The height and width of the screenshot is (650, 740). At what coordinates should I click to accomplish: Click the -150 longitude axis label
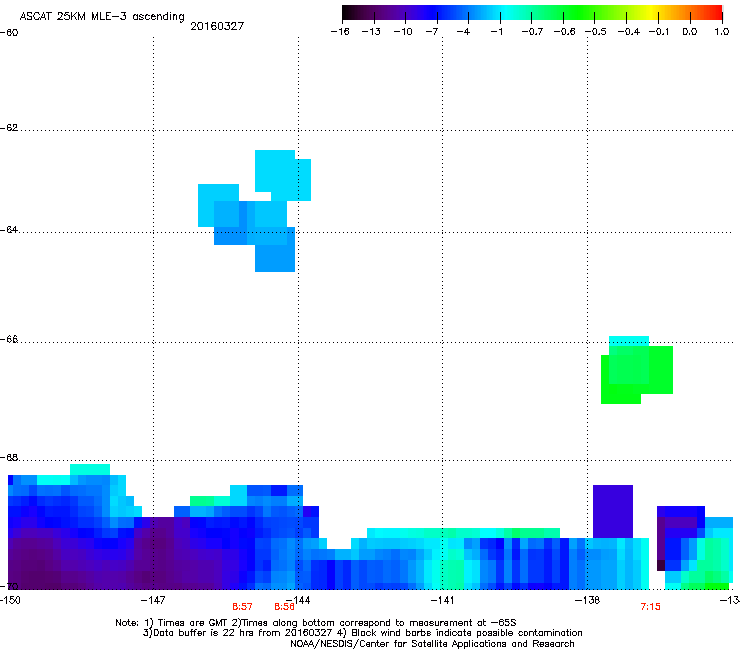pyautogui.click(x=10, y=600)
